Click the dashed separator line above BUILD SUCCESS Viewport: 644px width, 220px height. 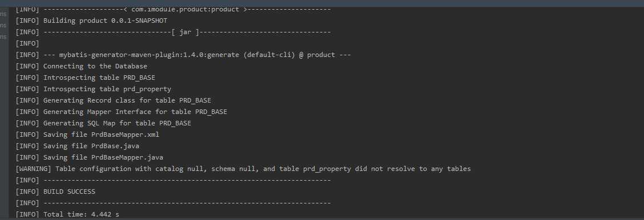click(173, 180)
